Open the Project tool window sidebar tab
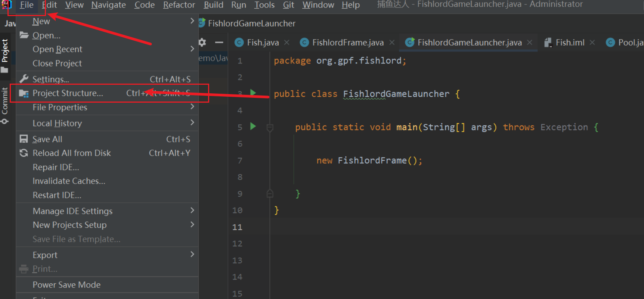Viewport: 644px width, 299px height. click(x=5, y=56)
